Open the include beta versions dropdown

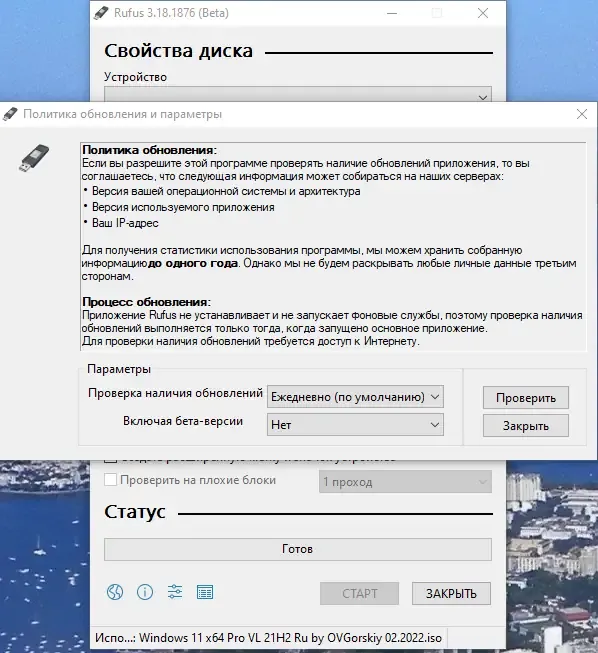click(x=355, y=425)
